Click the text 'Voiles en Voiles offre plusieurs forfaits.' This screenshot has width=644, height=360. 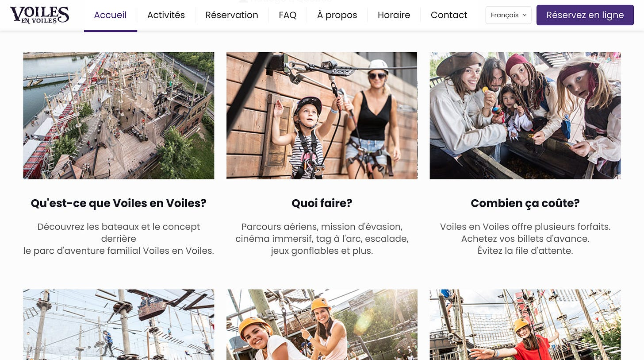click(x=525, y=227)
